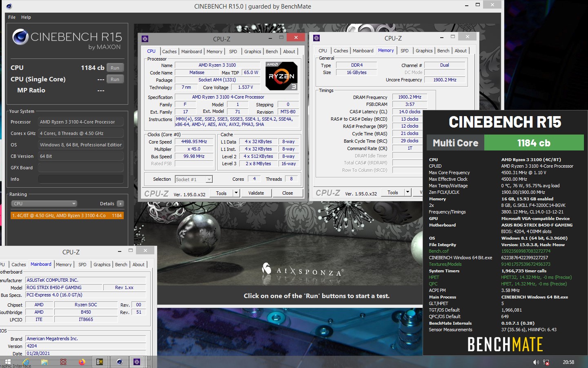This screenshot has height=368, width=588.
Task: Open the Windows Start button
Action: coord(8,362)
